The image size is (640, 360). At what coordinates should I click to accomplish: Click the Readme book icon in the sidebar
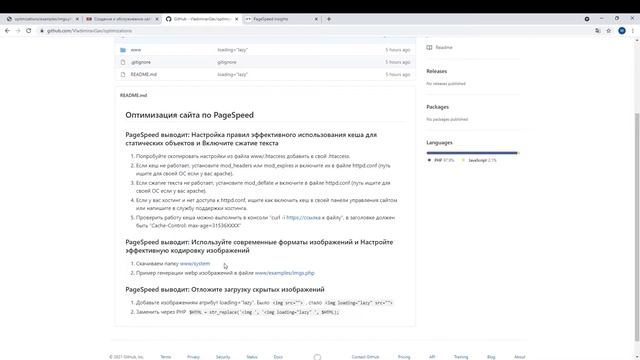point(429,47)
